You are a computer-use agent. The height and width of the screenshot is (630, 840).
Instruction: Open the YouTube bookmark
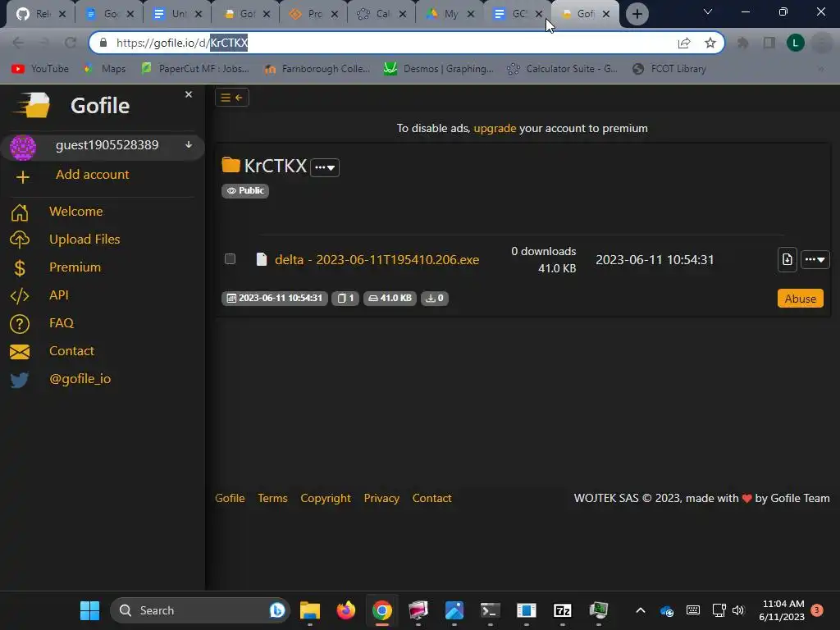(x=40, y=69)
